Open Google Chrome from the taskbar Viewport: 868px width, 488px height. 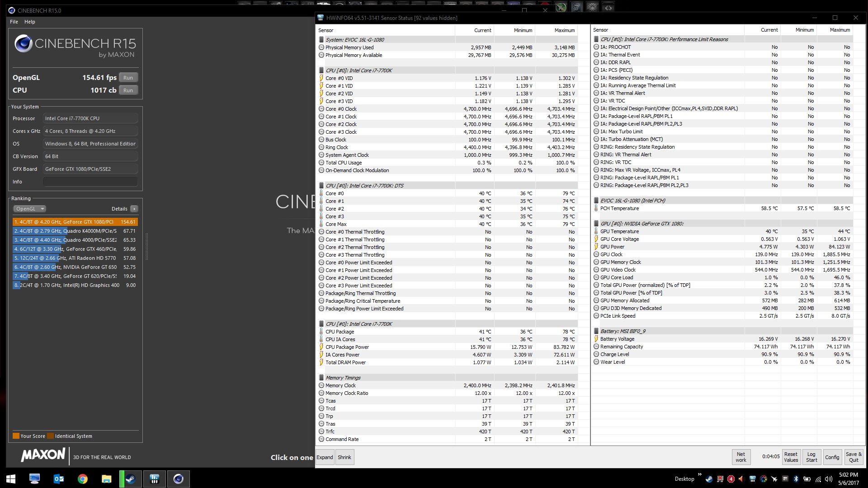click(82, 479)
